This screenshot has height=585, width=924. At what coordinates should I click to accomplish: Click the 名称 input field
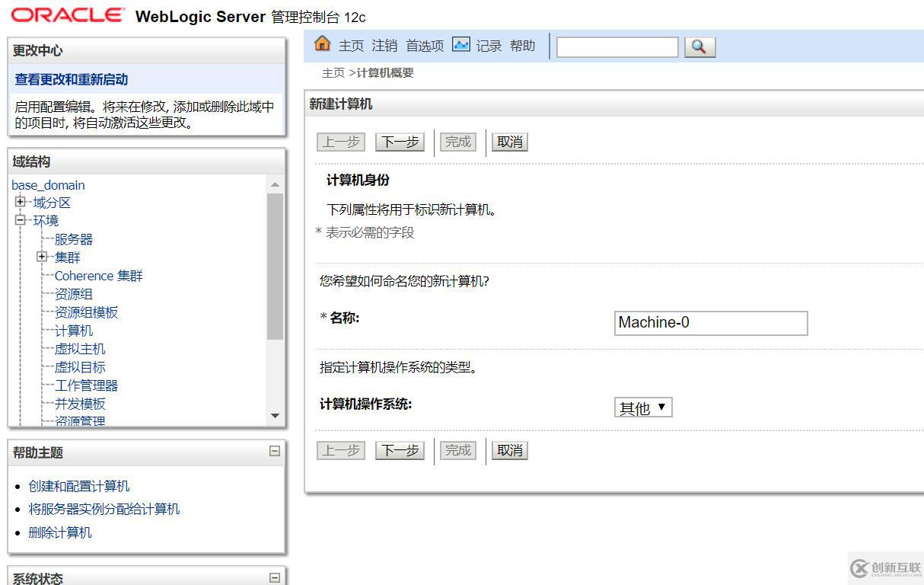point(711,323)
